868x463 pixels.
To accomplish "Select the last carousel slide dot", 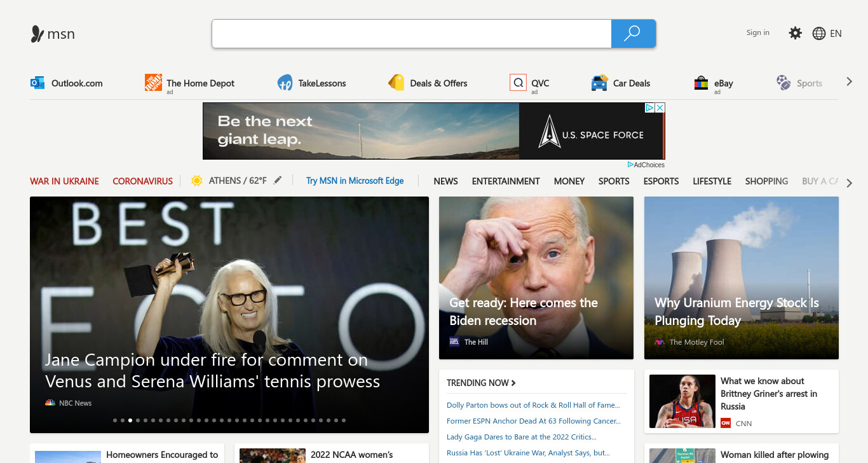I will (x=344, y=420).
